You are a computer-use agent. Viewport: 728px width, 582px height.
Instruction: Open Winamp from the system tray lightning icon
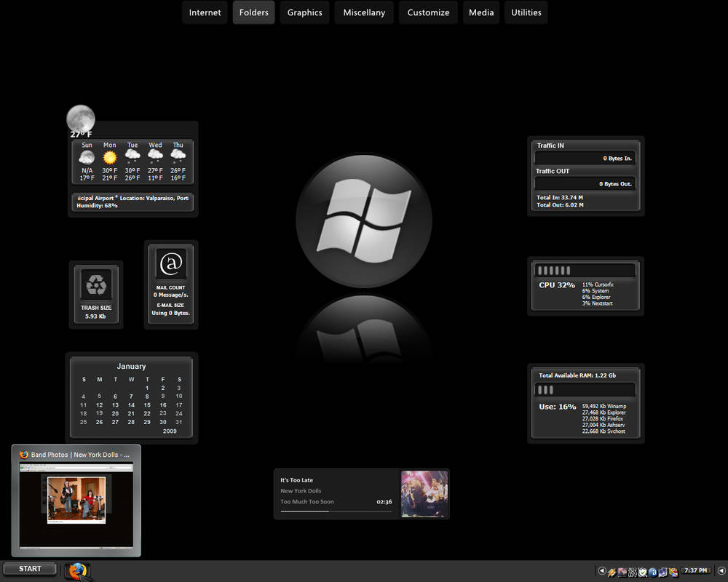(612, 571)
